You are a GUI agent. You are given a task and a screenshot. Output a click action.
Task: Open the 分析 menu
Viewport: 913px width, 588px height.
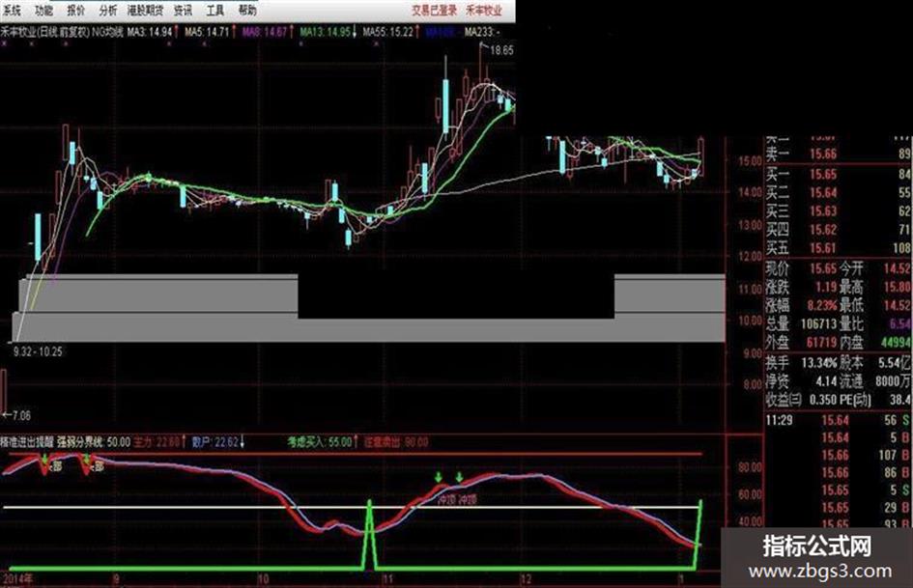108,10
